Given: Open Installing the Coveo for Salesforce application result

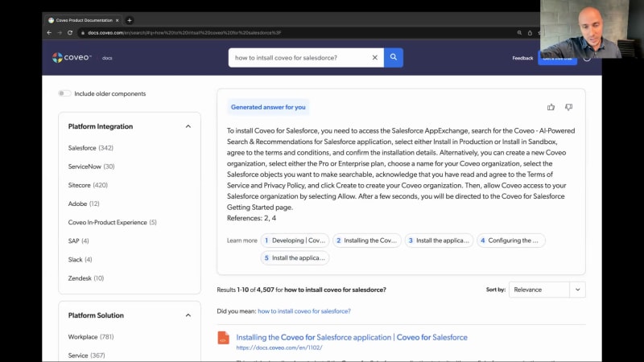Looking at the screenshot, I should [352, 337].
